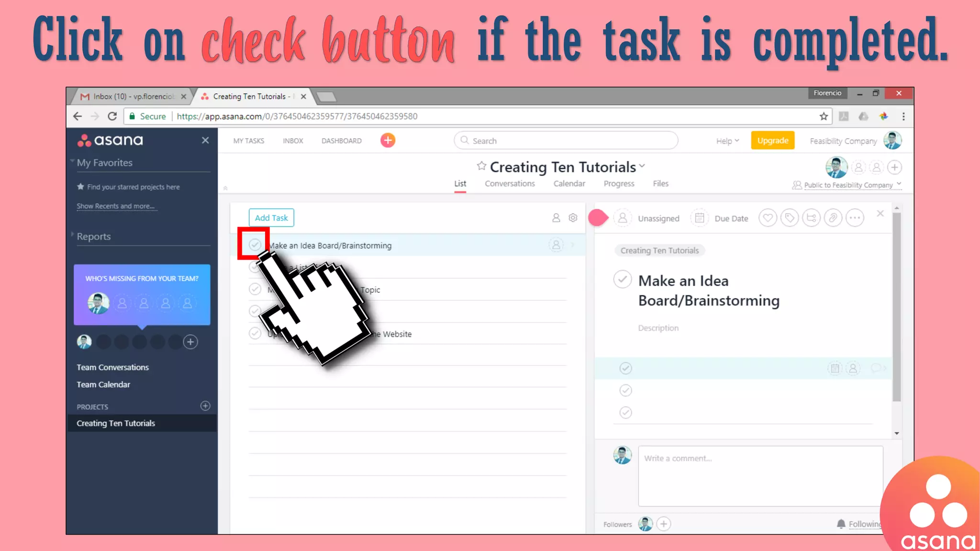Reload the page in the browser
The width and height of the screenshot is (980, 551).
(x=112, y=116)
